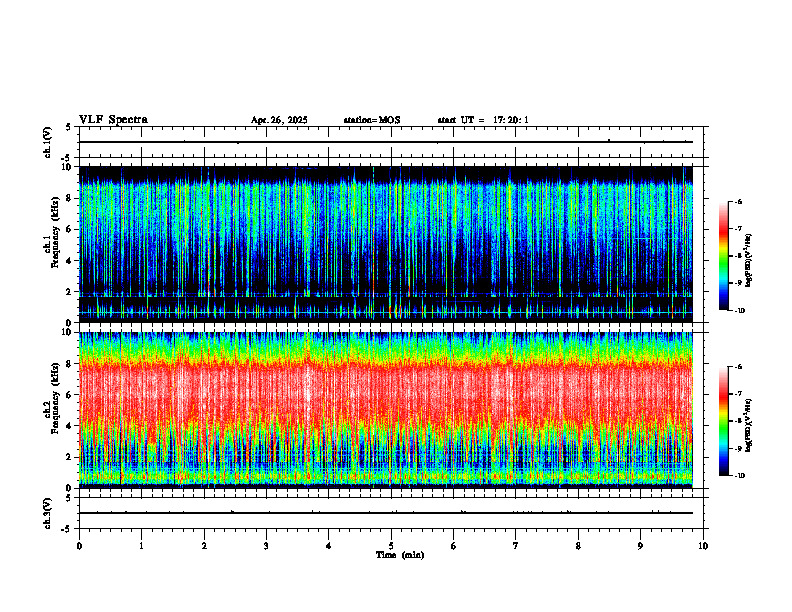Screen dimensions: 792x612
Task: Click the 'Time (min)' axis label
Action: click(400, 555)
